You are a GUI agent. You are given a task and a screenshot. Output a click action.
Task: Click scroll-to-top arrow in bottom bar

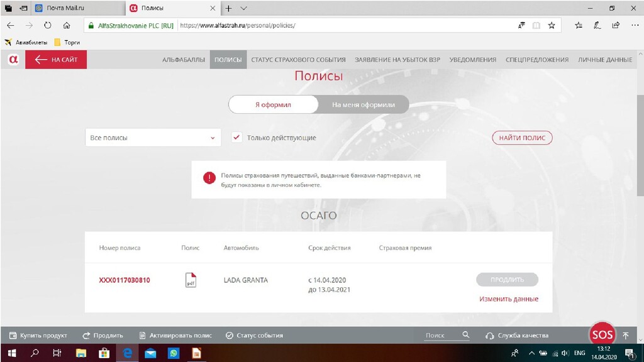point(626,336)
